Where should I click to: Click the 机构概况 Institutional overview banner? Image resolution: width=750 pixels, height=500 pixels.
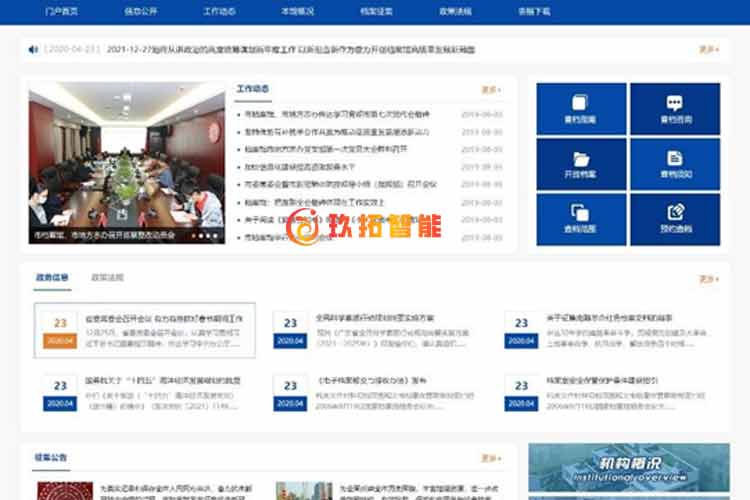pos(629,467)
